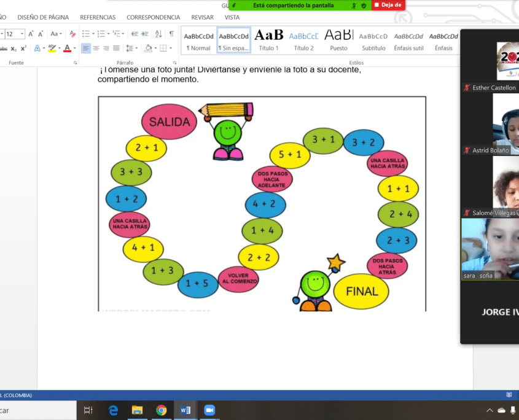This screenshot has height=420, width=519.
Task: Open the REVISAR tab
Action: [202, 17]
